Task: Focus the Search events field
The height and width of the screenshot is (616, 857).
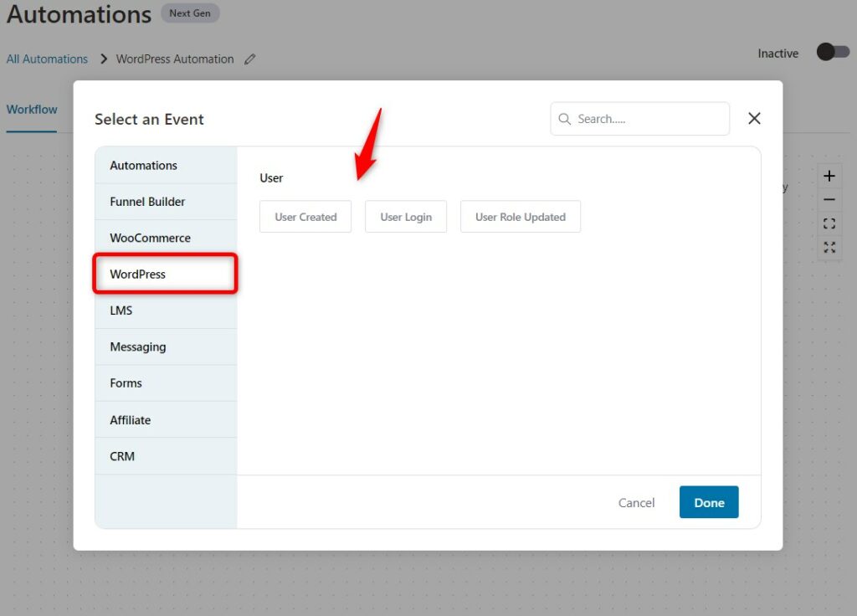Action: click(640, 119)
